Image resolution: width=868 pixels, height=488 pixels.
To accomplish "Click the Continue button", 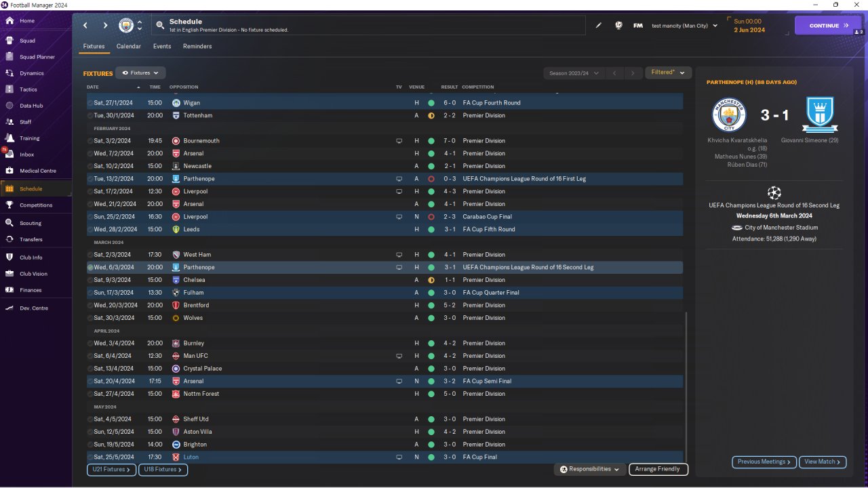I will [x=828, y=26].
